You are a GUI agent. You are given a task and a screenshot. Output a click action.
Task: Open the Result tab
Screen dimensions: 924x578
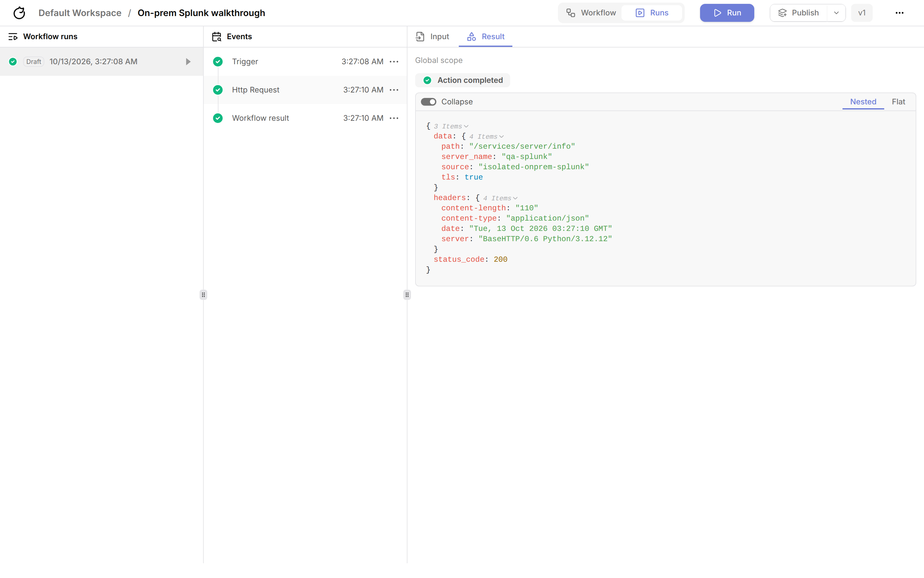pyautogui.click(x=485, y=37)
